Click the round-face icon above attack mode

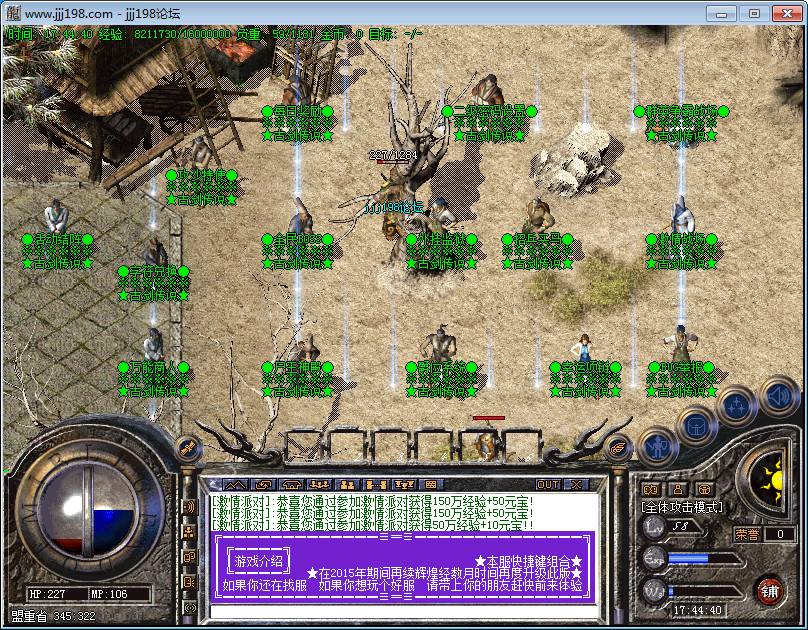click(704, 489)
